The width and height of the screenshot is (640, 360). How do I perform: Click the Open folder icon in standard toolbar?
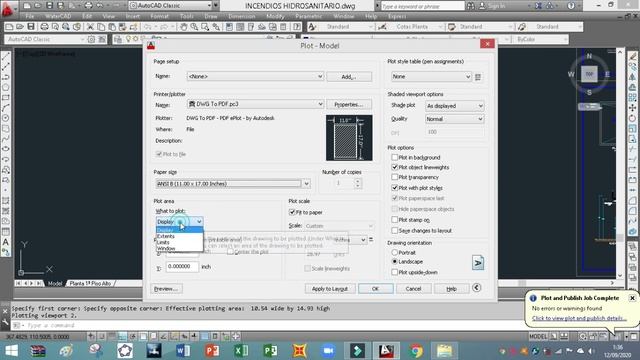click(x=20, y=27)
